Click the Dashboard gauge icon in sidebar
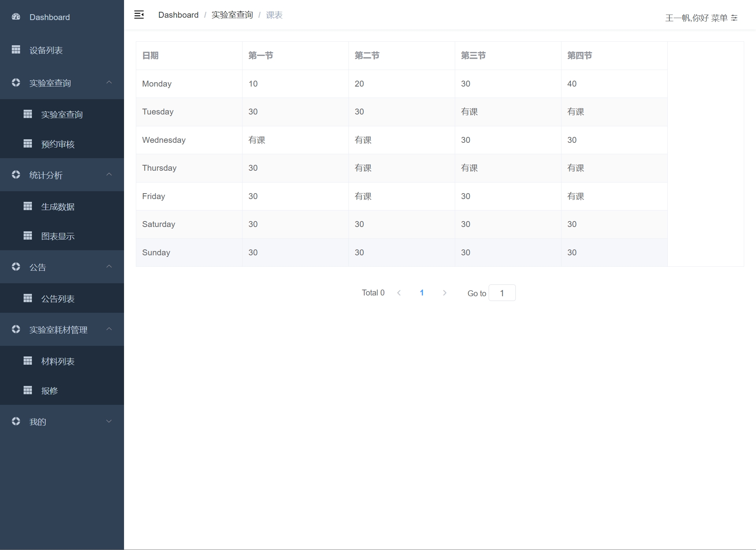Viewport: 756px width, 550px height. 16,17
